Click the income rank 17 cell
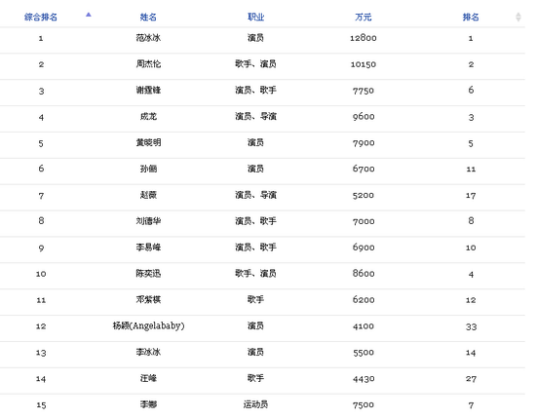This screenshot has width=536, height=419. coord(471,196)
